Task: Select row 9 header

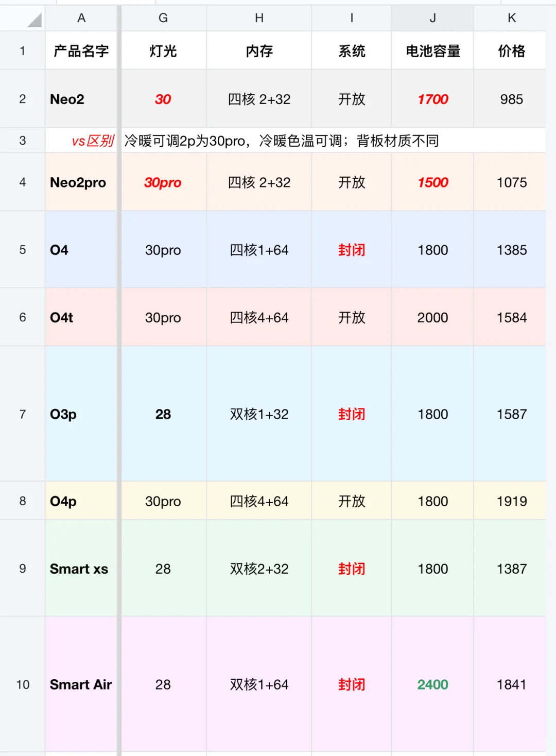Action: pyautogui.click(x=22, y=569)
